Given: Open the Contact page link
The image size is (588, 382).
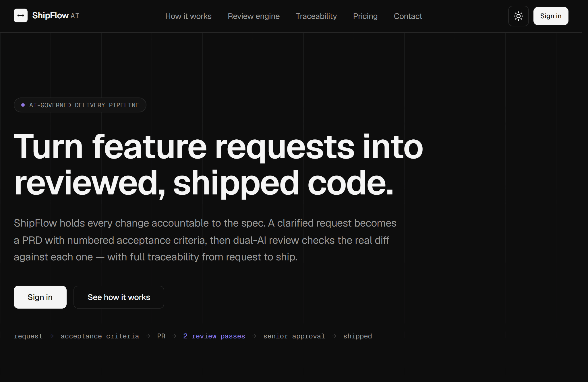Looking at the screenshot, I should 408,16.
